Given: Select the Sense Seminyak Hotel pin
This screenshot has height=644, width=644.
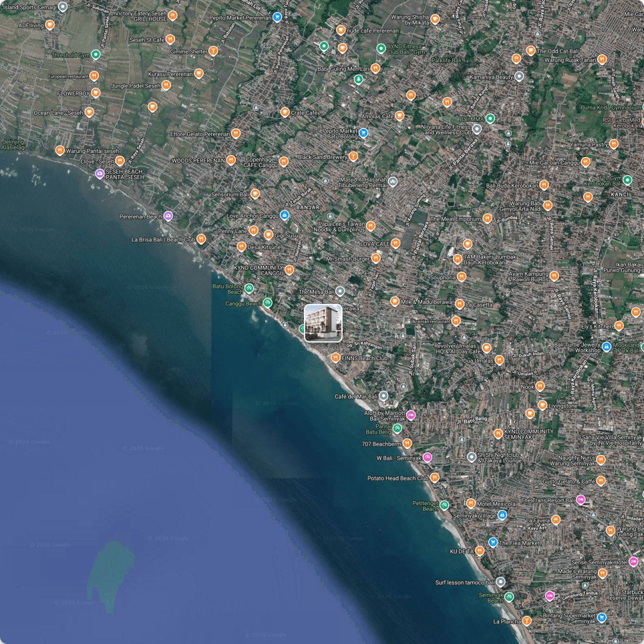Looking at the screenshot, I should pos(633,562).
